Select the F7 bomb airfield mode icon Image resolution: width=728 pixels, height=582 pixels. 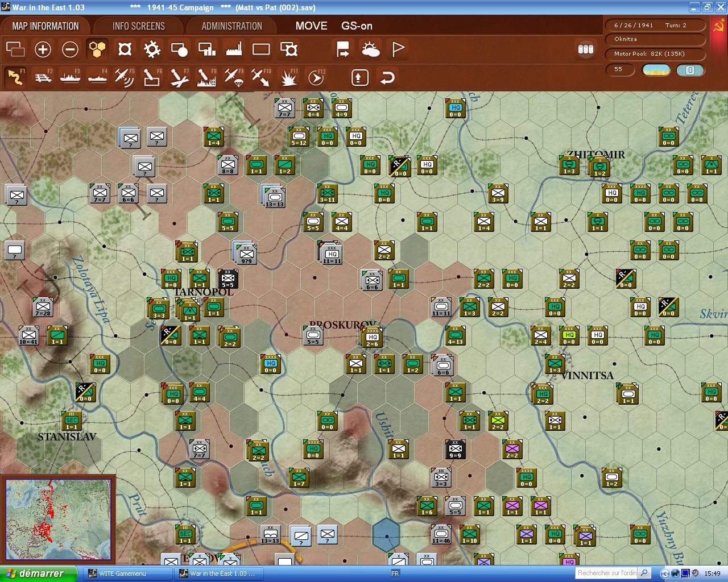[x=179, y=77]
